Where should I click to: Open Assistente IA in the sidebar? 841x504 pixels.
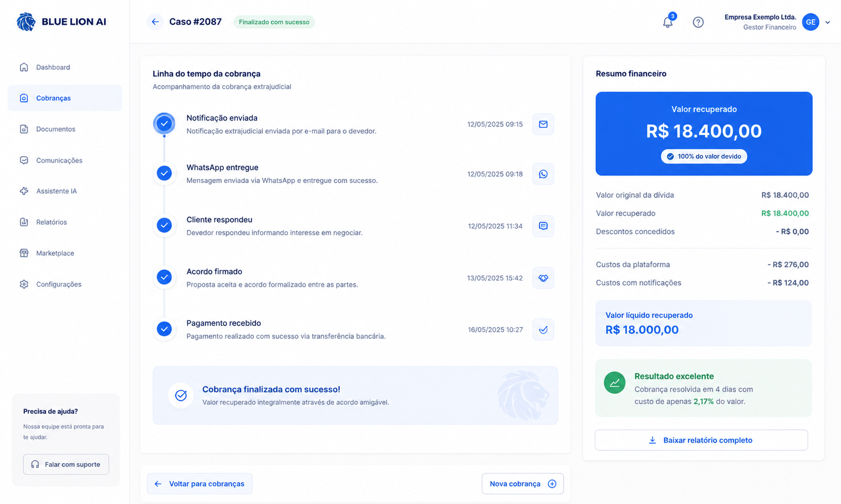click(65, 191)
